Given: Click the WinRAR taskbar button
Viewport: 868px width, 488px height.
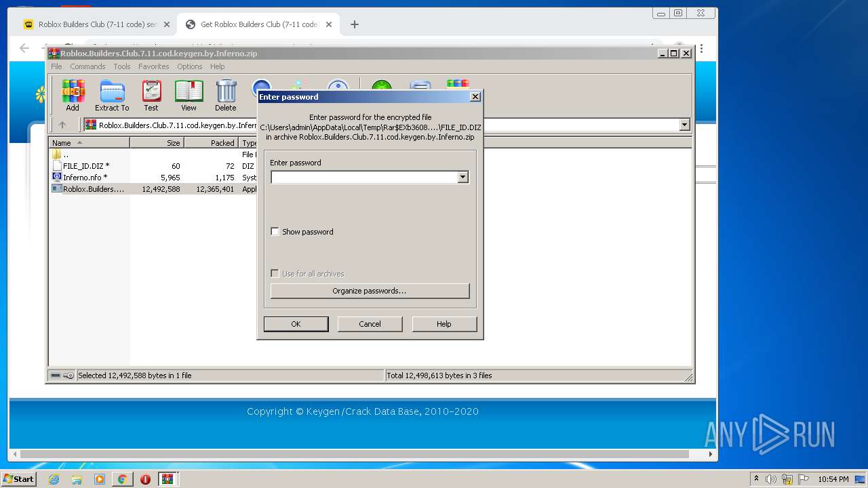Looking at the screenshot, I should pos(167,479).
